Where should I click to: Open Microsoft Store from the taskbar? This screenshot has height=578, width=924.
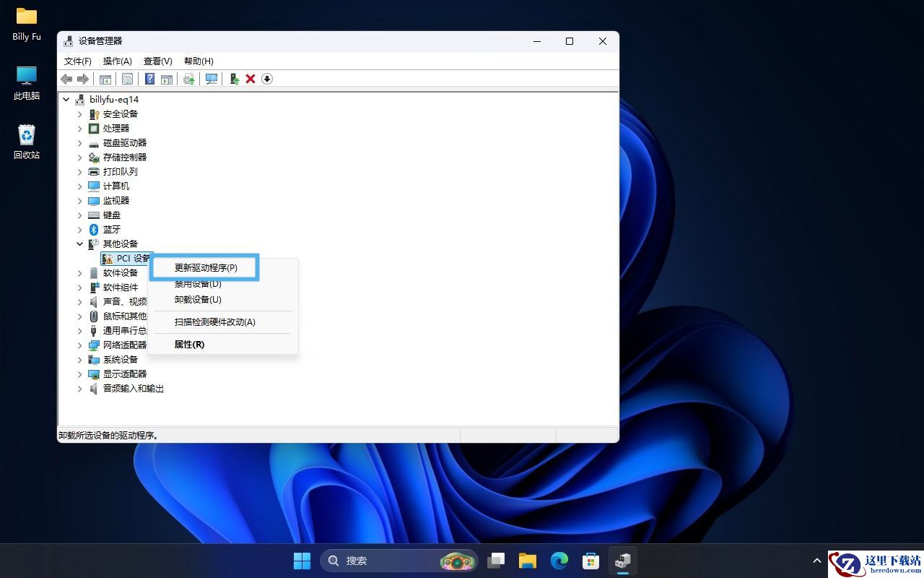point(591,561)
